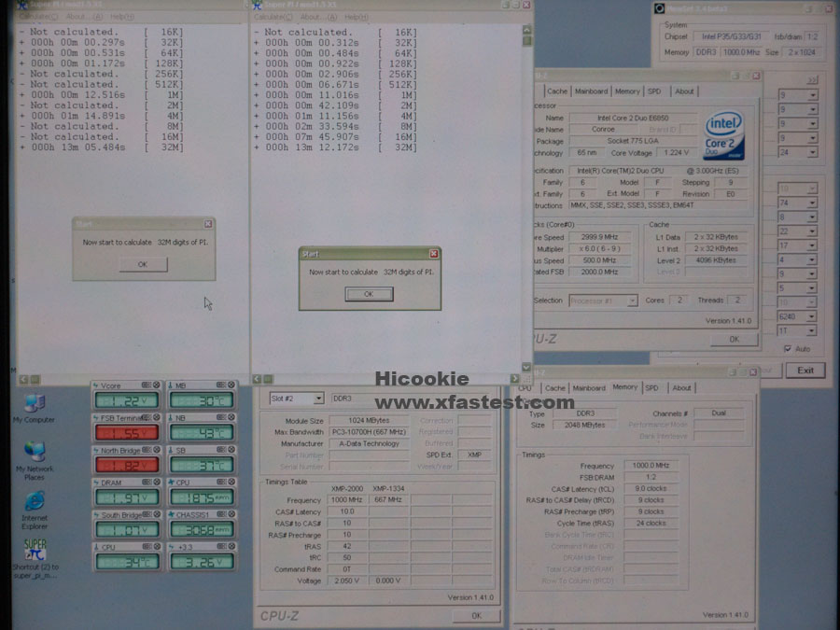Switch to the SPD tab in the top CPU-Z window

pos(654,91)
